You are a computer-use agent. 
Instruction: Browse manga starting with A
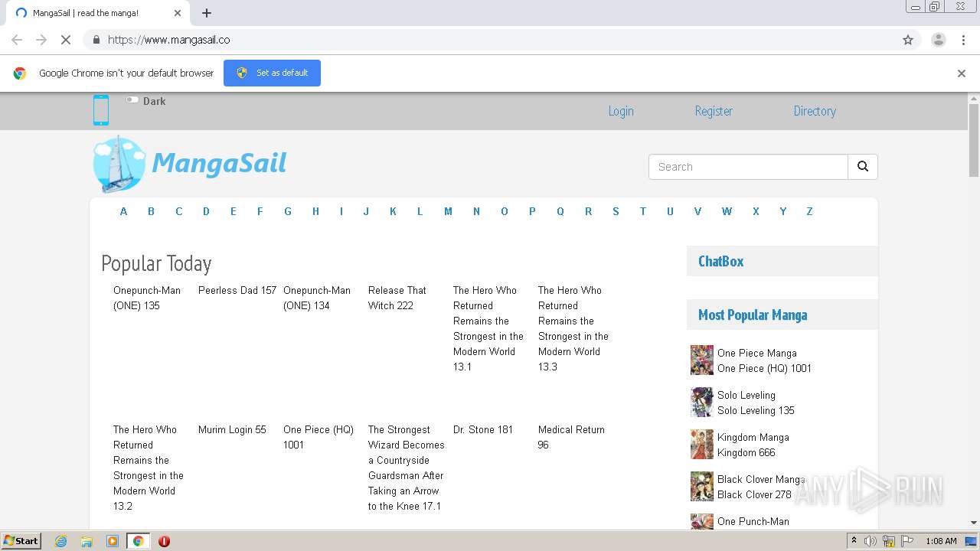click(123, 211)
